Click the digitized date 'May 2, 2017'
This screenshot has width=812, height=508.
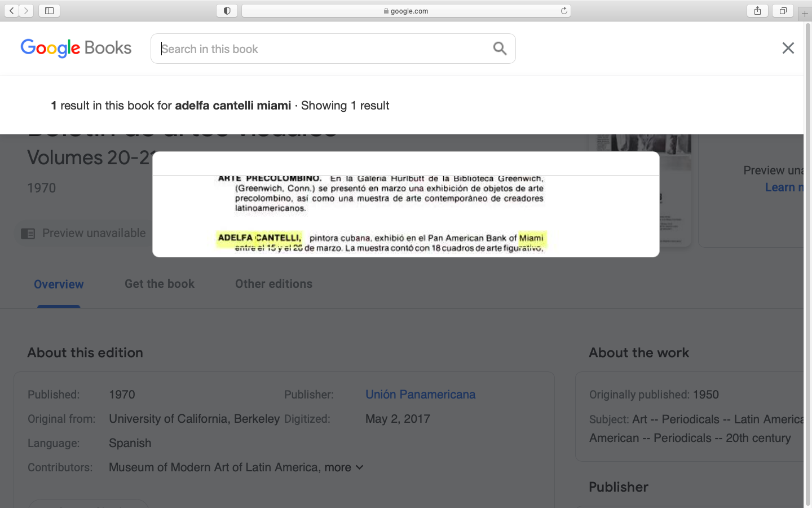398,419
